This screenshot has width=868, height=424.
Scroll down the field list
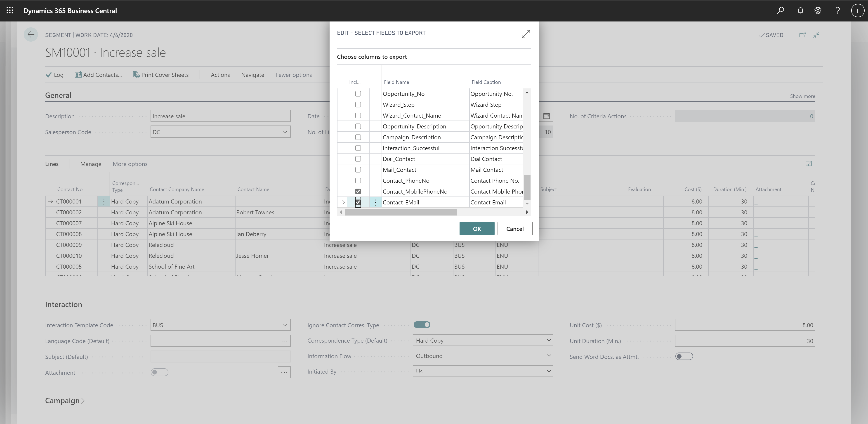pyautogui.click(x=527, y=206)
